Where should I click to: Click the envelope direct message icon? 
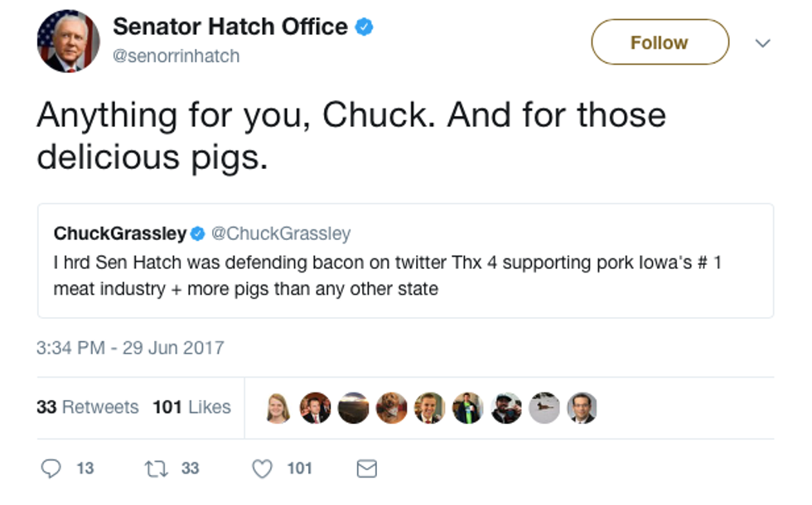point(366,469)
